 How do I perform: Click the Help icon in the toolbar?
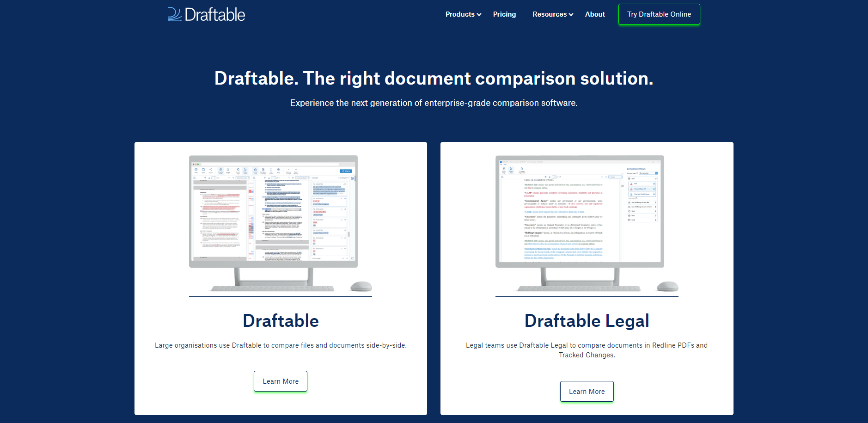pyautogui.click(x=278, y=170)
